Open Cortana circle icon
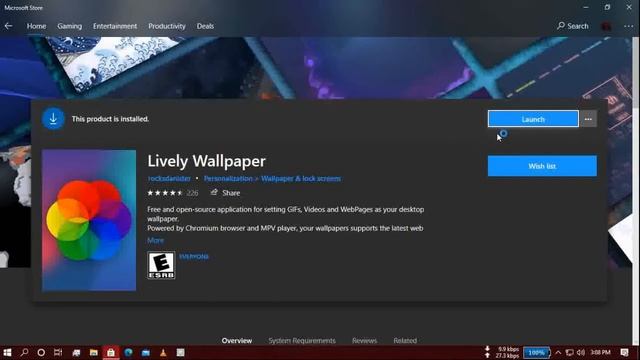The width and height of the screenshot is (640, 360). [41, 353]
